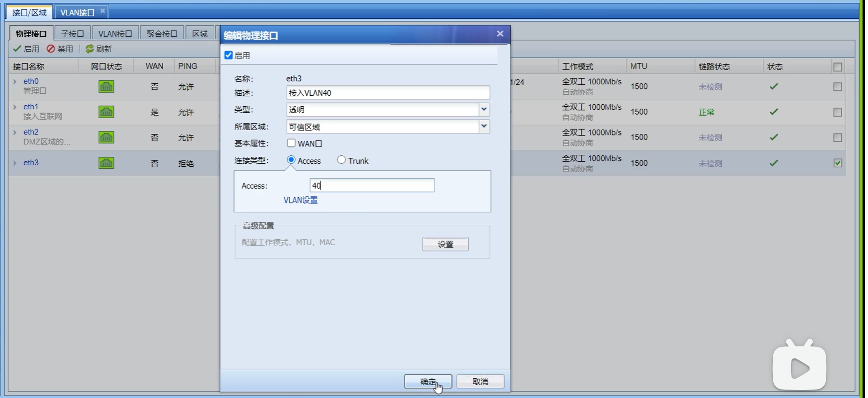
Task: Enable the WAN口 checkbox
Action: tap(291, 143)
